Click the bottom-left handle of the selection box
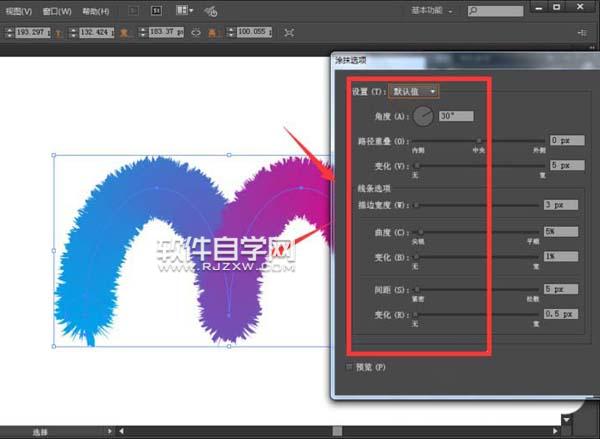This screenshot has width=600, height=439. (x=54, y=346)
